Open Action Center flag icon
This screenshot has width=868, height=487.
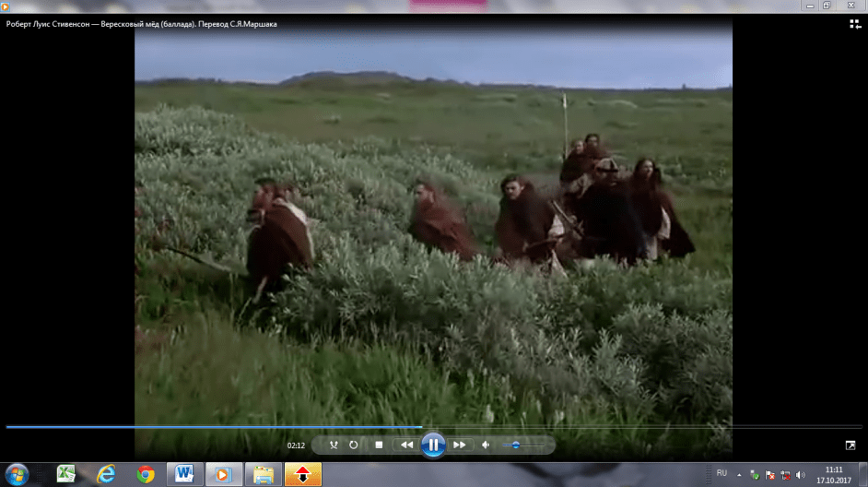click(x=769, y=475)
